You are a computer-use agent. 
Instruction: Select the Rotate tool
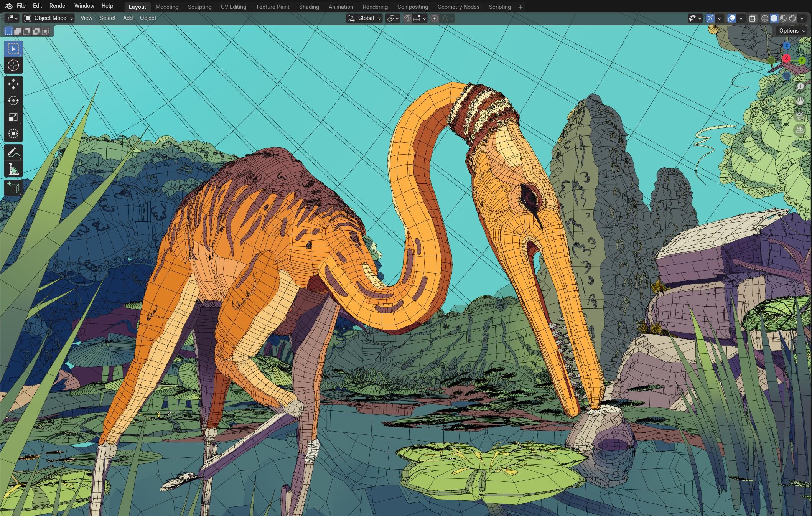pos(13,101)
